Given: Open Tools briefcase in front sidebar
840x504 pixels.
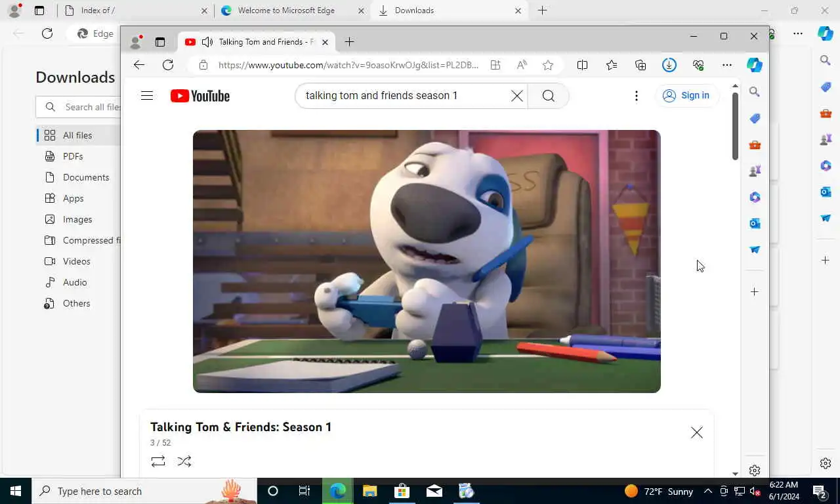Looking at the screenshot, I should [755, 144].
